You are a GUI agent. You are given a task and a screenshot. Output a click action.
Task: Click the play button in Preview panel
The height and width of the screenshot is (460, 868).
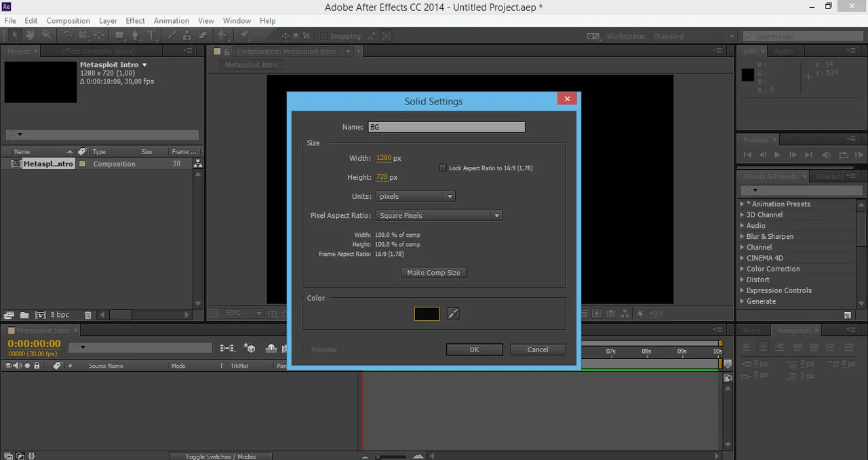pyautogui.click(x=777, y=155)
